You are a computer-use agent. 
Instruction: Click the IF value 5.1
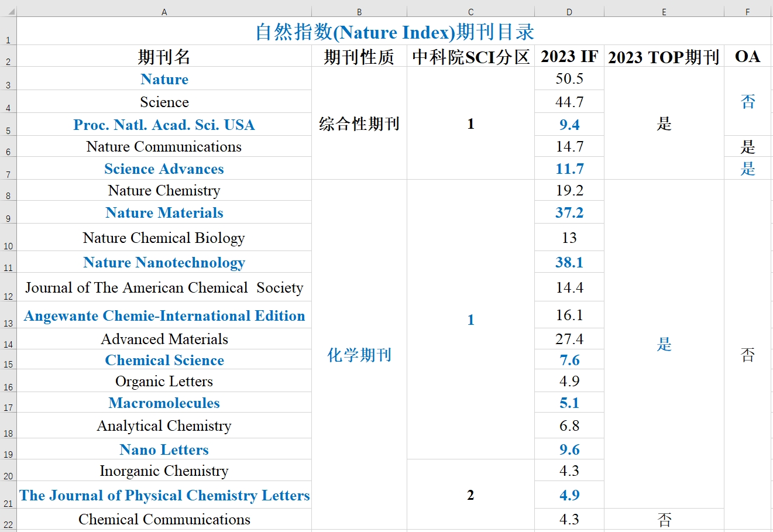(x=569, y=403)
